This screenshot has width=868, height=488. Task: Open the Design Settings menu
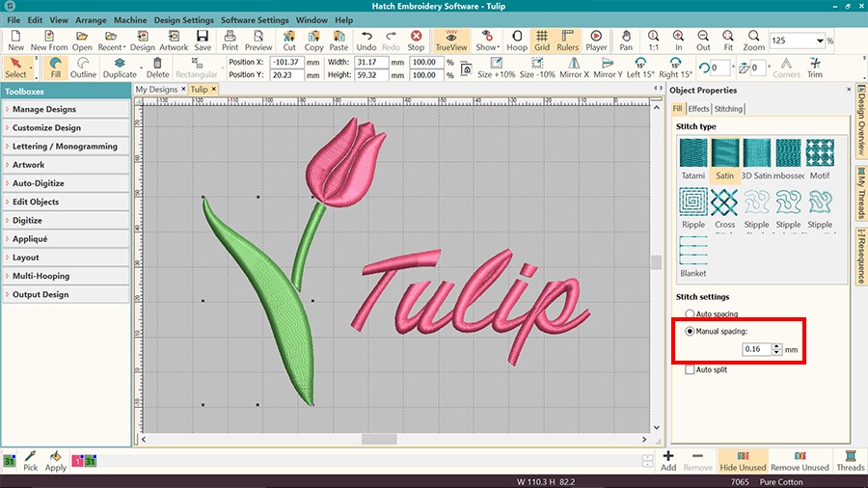(x=183, y=20)
